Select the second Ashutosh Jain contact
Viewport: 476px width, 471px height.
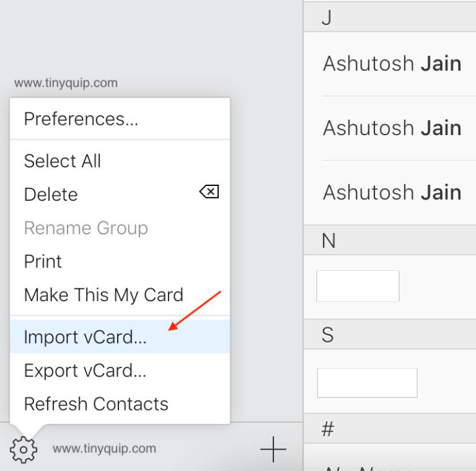[392, 128]
